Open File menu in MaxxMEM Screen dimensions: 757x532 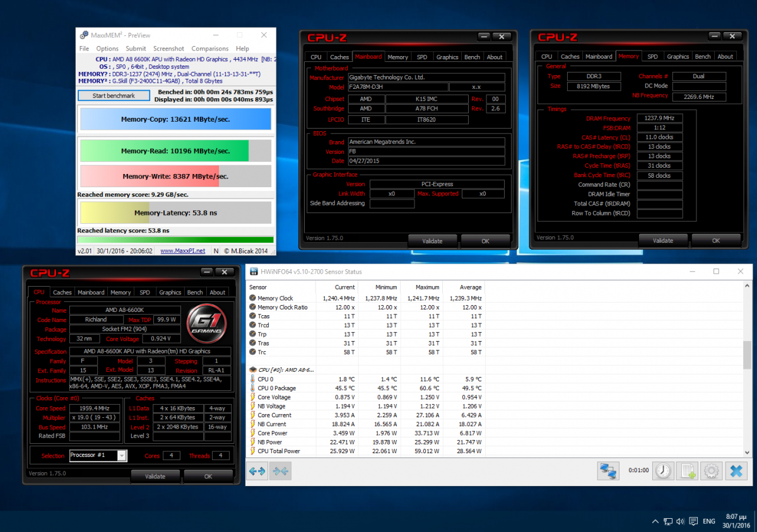[84, 49]
